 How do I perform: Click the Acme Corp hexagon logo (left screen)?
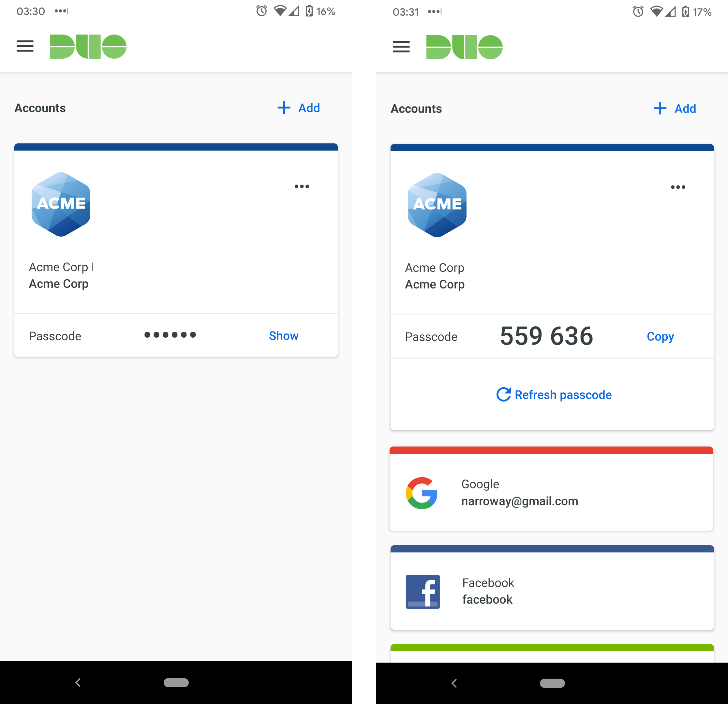(x=61, y=204)
